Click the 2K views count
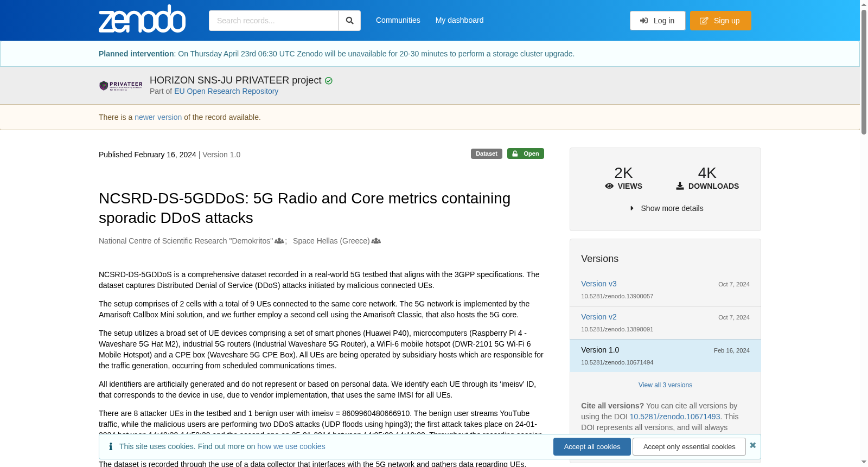868x467 pixels. tap(623, 173)
